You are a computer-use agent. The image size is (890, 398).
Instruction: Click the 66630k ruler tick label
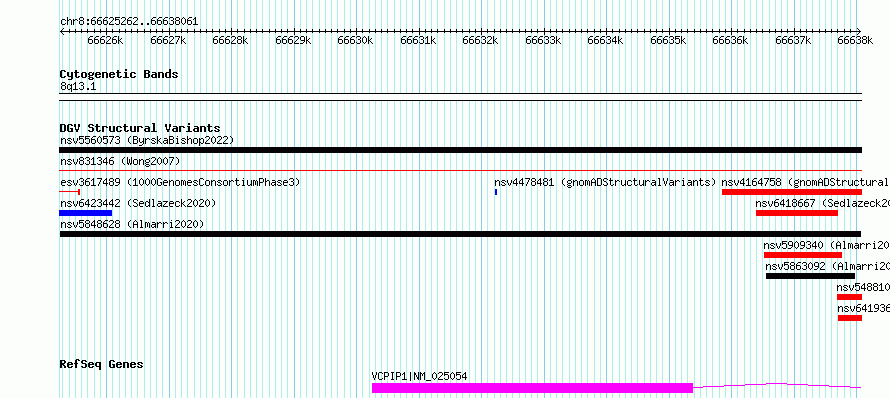pyautogui.click(x=356, y=41)
